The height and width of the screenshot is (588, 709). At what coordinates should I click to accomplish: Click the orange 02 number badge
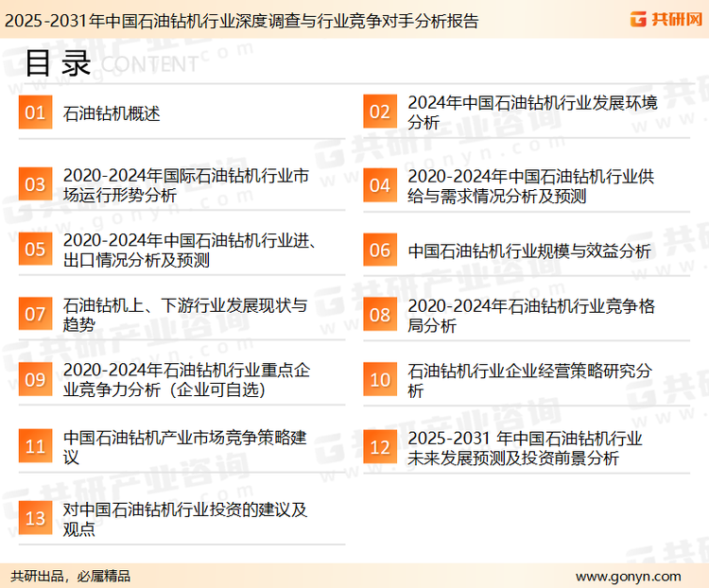[x=379, y=112]
